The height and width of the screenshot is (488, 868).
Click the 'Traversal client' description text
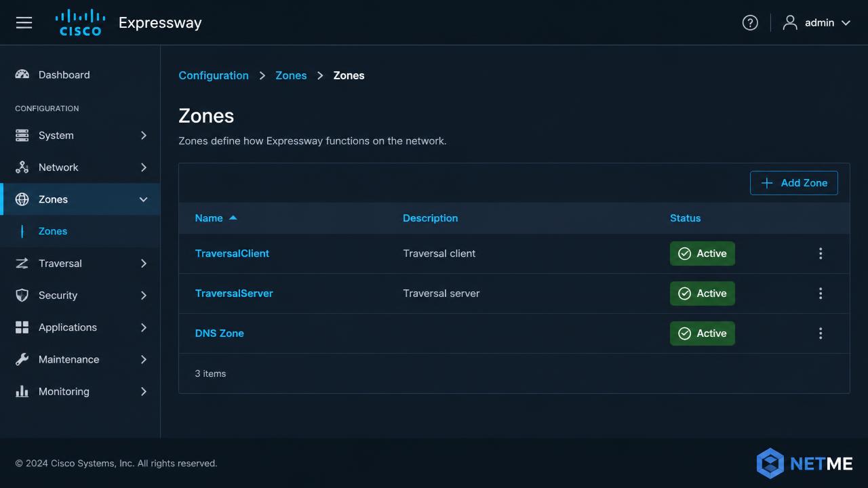(439, 253)
